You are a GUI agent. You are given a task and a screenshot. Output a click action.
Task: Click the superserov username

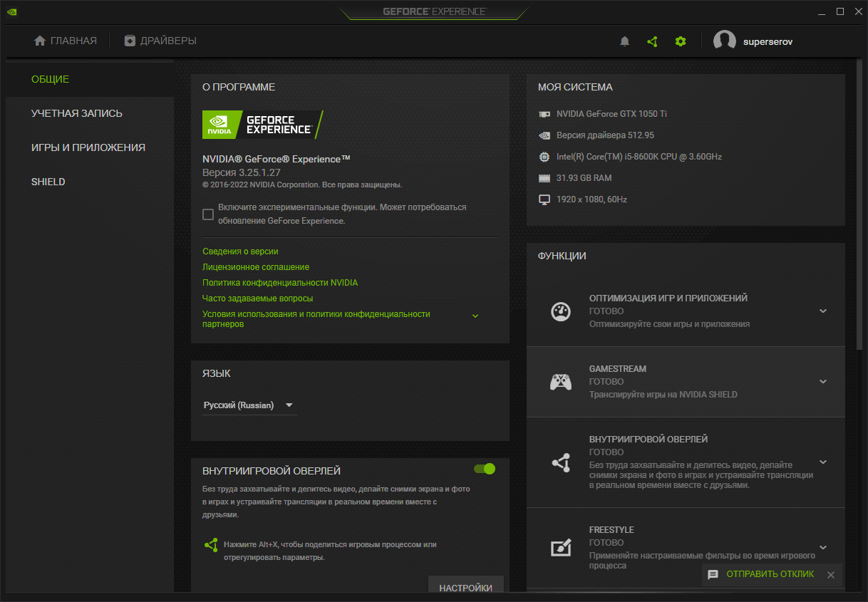click(x=768, y=42)
